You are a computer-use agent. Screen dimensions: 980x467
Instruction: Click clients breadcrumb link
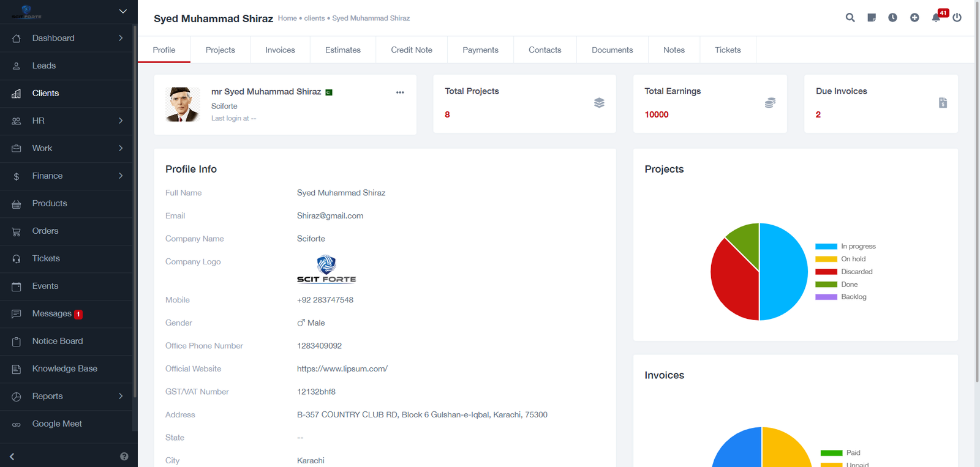click(x=314, y=18)
